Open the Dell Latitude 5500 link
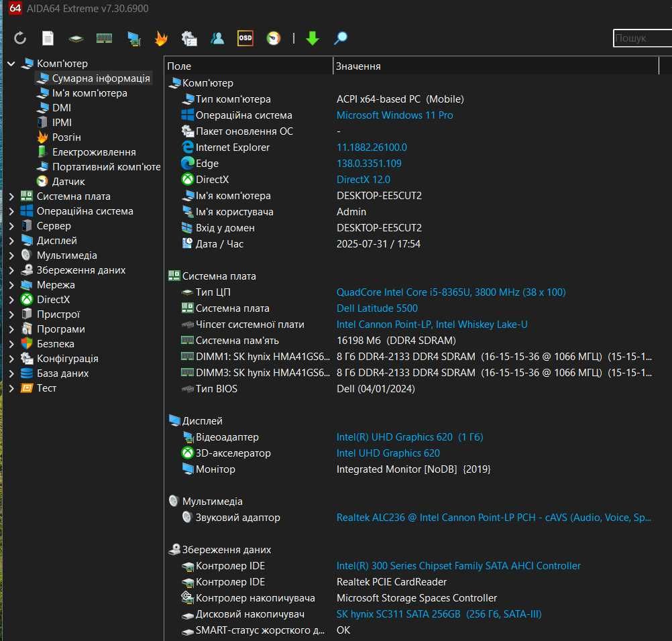672x641 pixels. pos(377,308)
